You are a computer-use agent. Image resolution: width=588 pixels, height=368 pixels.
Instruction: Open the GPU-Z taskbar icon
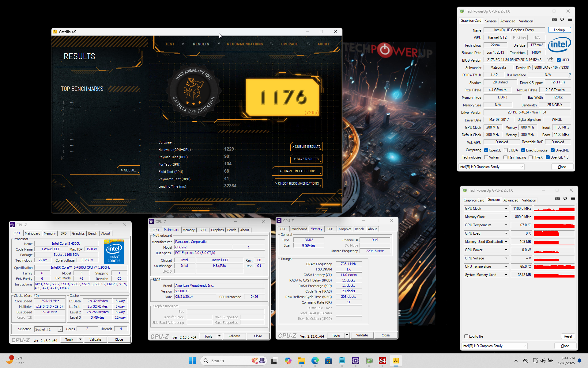(x=369, y=361)
